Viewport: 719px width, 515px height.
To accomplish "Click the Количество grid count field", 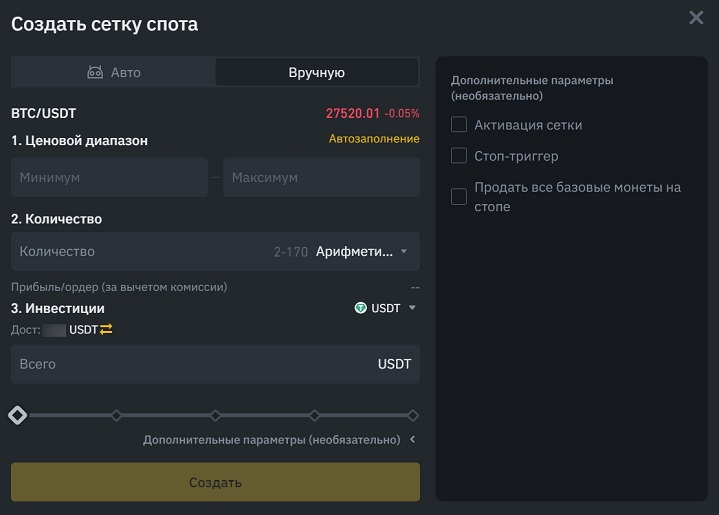I will point(140,252).
